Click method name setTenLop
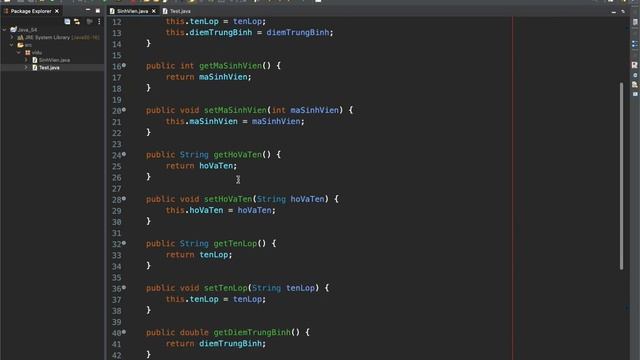The image size is (640, 360). [x=226, y=288]
